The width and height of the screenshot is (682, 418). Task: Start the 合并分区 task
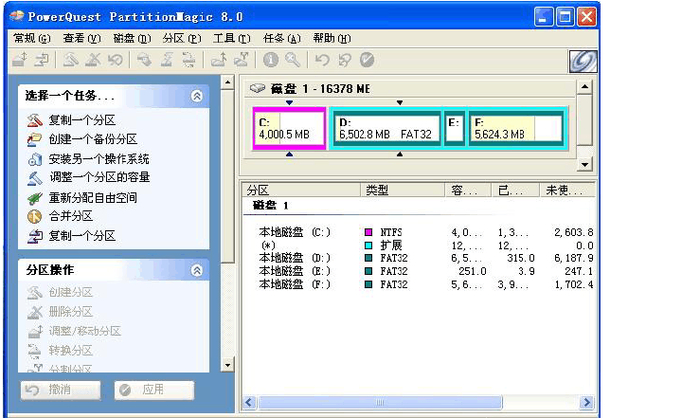coord(70,216)
